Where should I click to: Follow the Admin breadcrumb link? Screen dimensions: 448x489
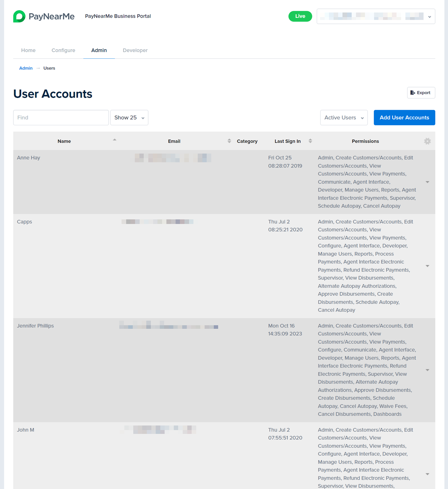point(26,68)
